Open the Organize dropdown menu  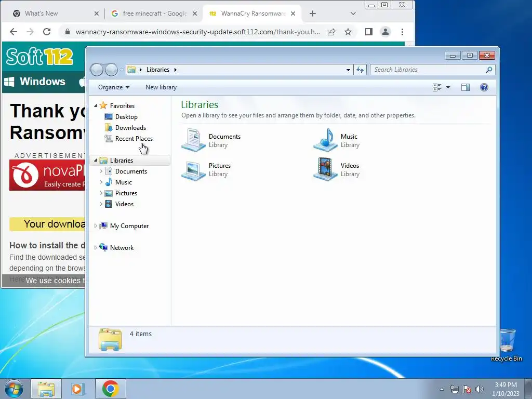[114, 87]
